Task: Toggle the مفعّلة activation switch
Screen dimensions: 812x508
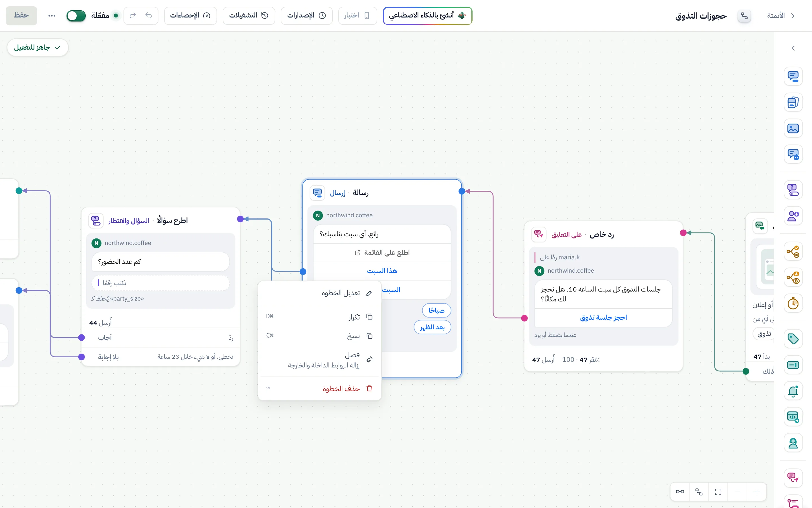Action: [x=76, y=16]
